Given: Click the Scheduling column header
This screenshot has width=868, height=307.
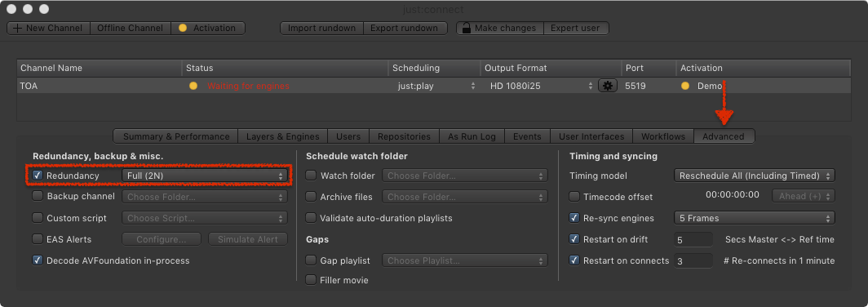Looking at the screenshot, I should 434,68.
